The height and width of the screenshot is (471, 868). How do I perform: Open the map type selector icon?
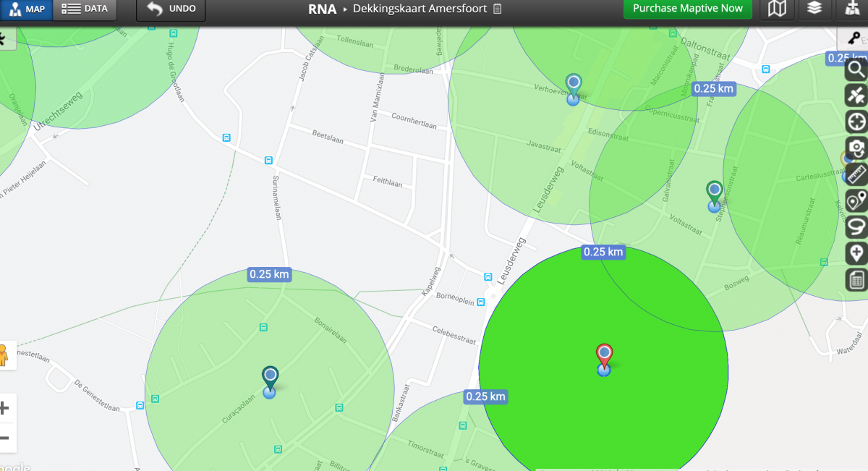pyautogui.click(x=777, y=9)
